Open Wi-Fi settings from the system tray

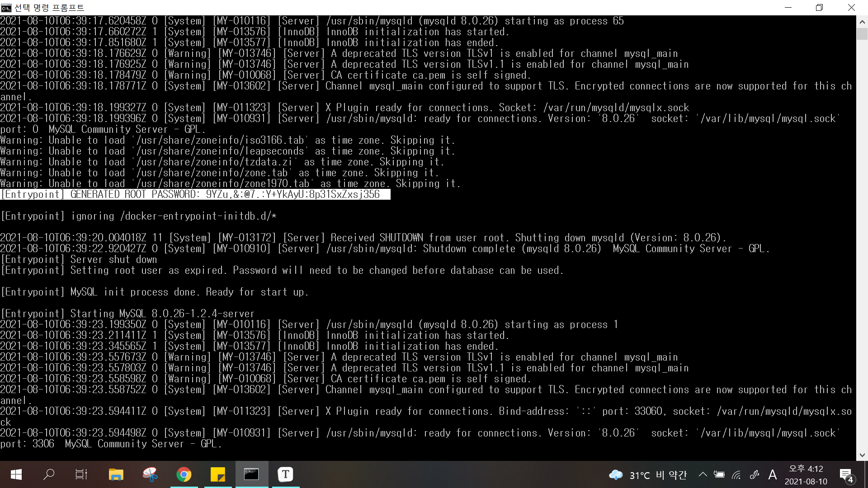(737, 475)
